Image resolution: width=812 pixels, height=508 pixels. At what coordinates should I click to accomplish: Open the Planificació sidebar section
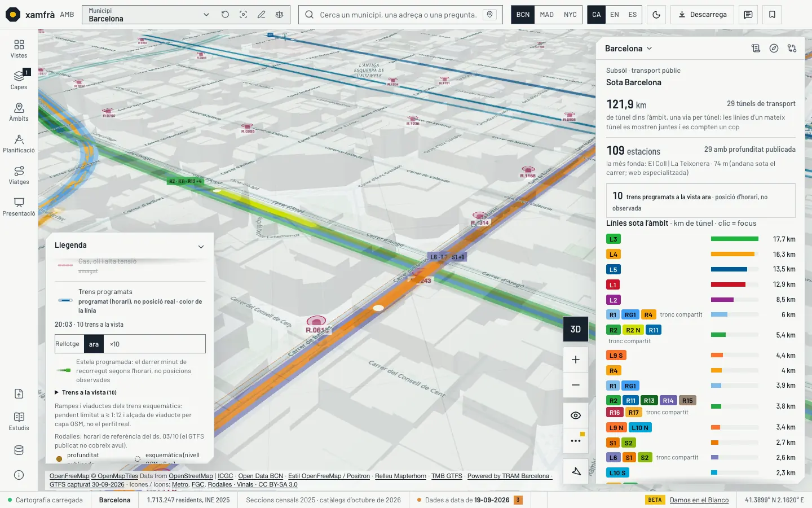pos(19,143)
